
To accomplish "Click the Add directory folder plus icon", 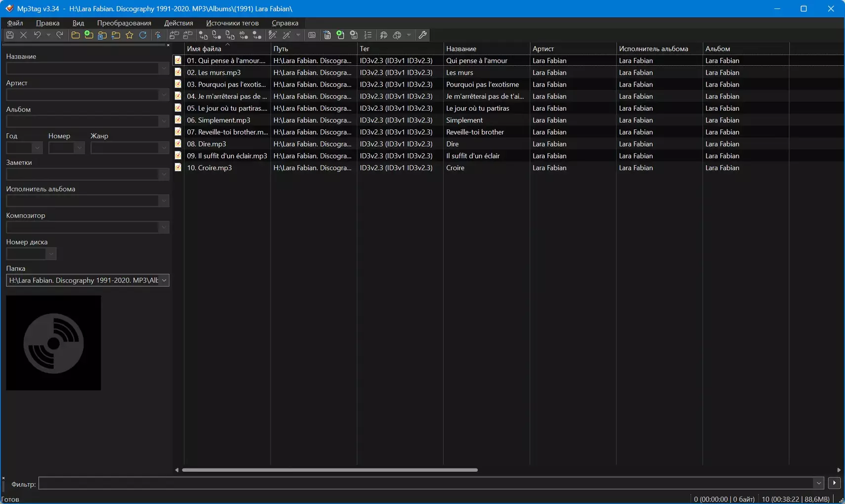I will (x=89, y=35).
